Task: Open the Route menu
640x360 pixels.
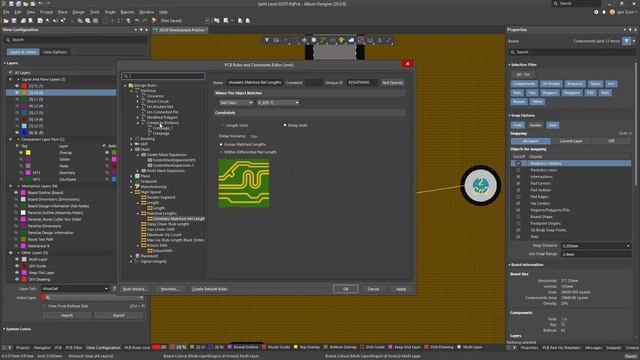Action: [x=110, y=12]
